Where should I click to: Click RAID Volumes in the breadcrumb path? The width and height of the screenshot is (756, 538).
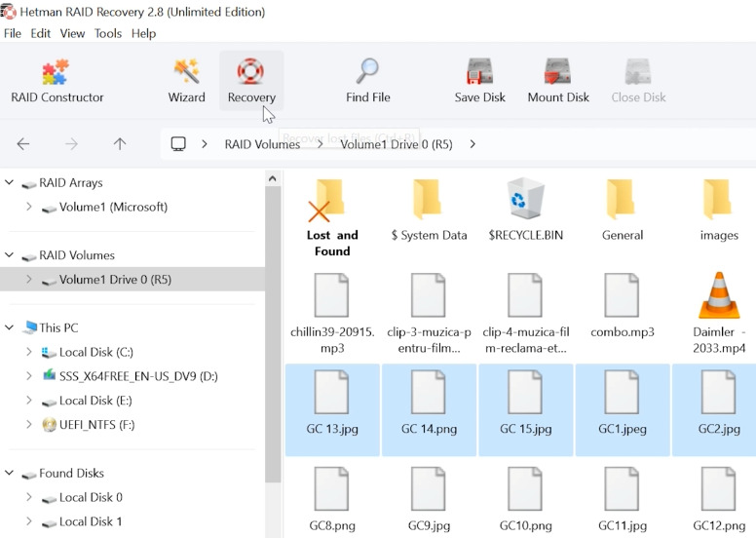[x=262, y=144]
